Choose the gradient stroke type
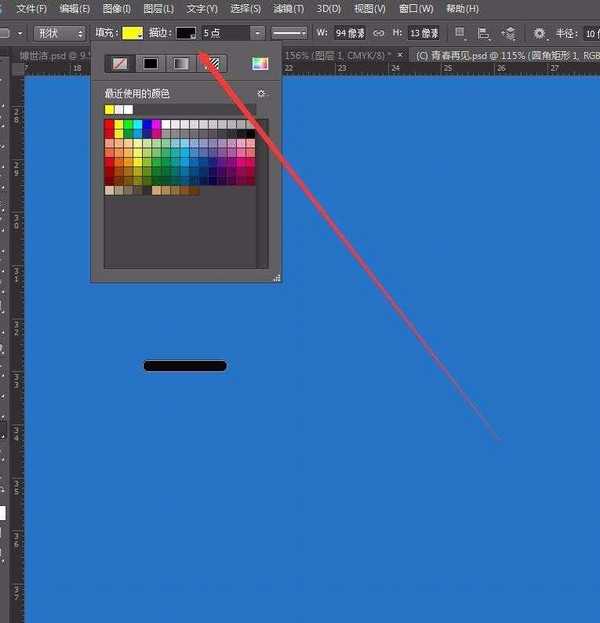 (x=180, y=64)
